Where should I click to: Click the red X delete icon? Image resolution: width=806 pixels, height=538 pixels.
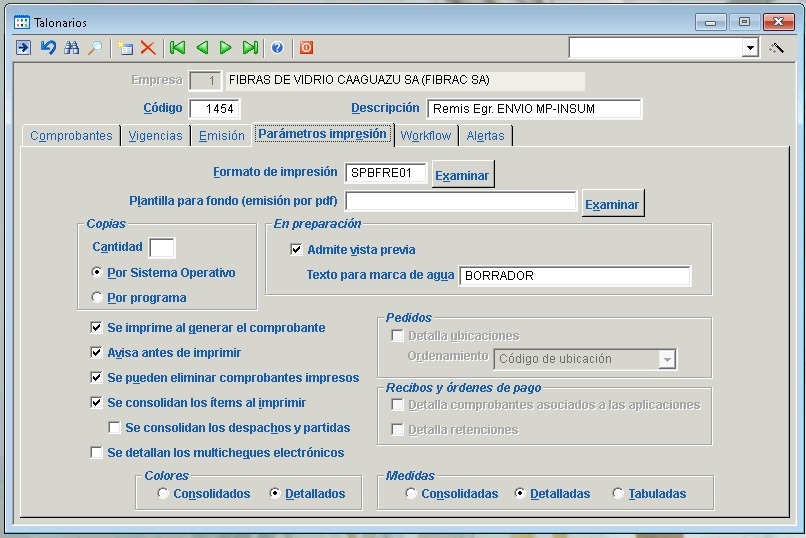coord(148,48)
